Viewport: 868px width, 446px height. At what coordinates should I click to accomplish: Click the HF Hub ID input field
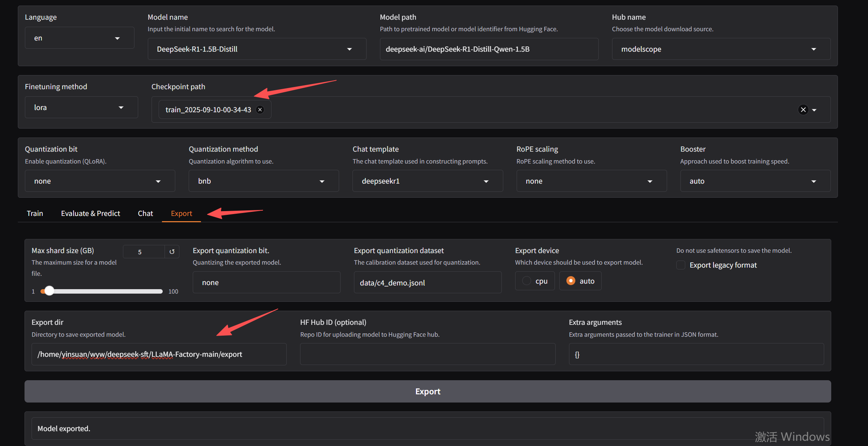pos(428,354)
